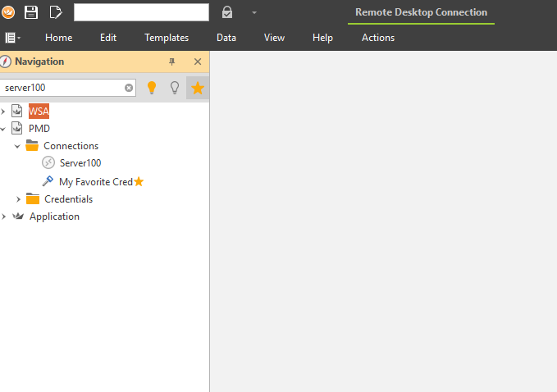Click the lock application icon
The image size is (557, 392).
coord(227,12)
